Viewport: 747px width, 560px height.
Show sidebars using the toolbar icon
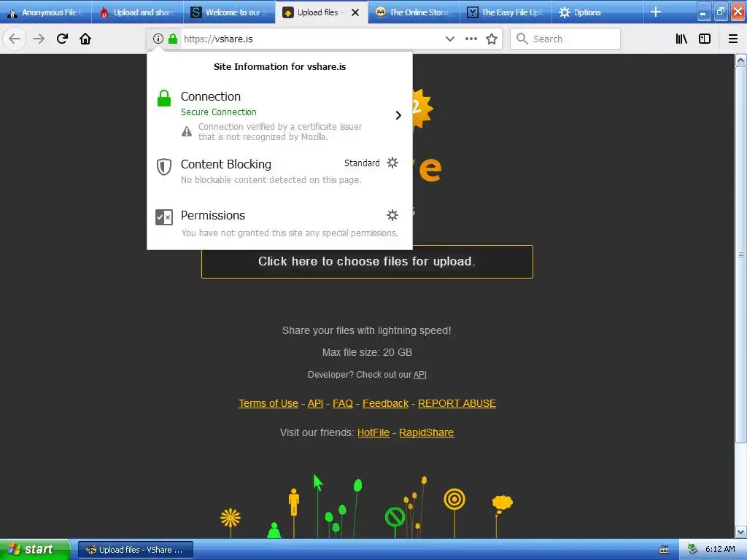coord(705,39)
